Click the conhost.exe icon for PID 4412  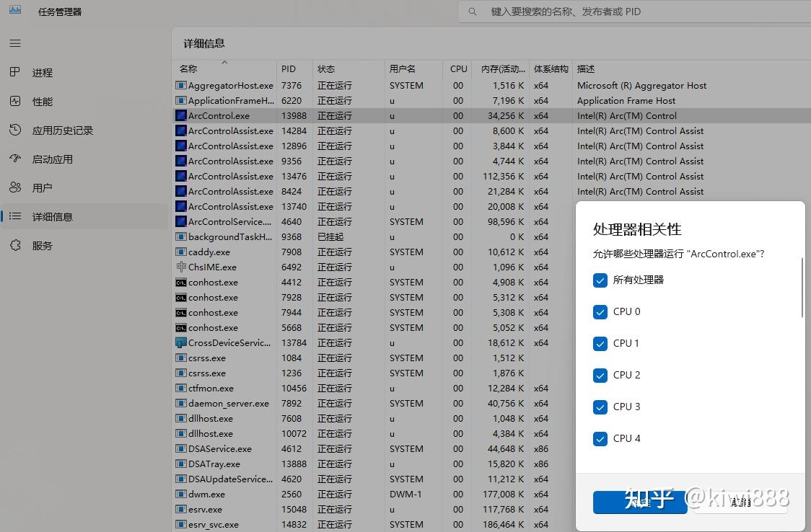click(x=181, y=283)
